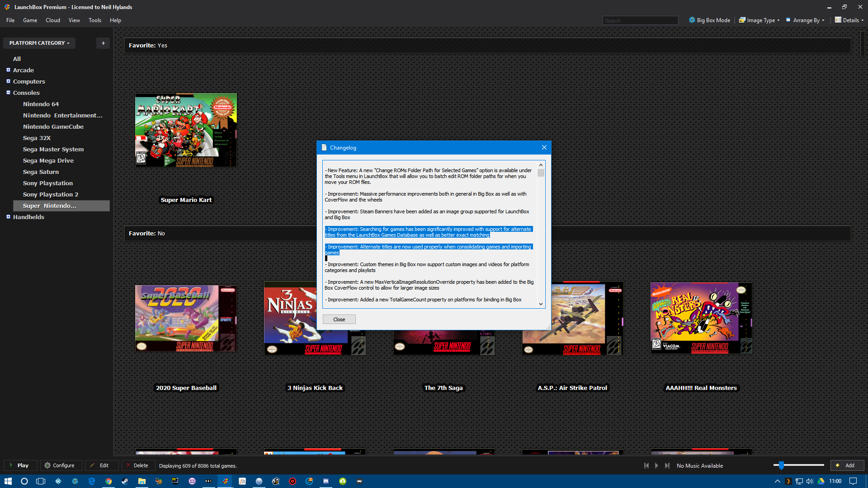Play music track
868x488 pixels.
[x=656, y=465]
